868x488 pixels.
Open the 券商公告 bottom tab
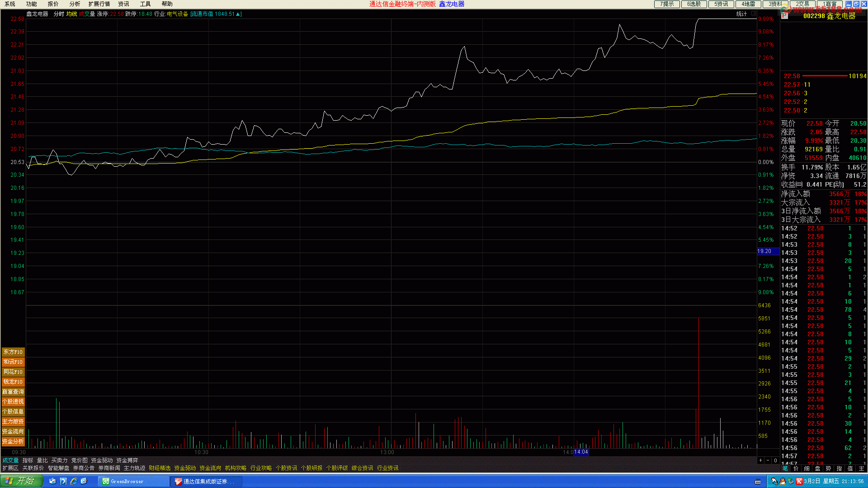pos(84,468)
